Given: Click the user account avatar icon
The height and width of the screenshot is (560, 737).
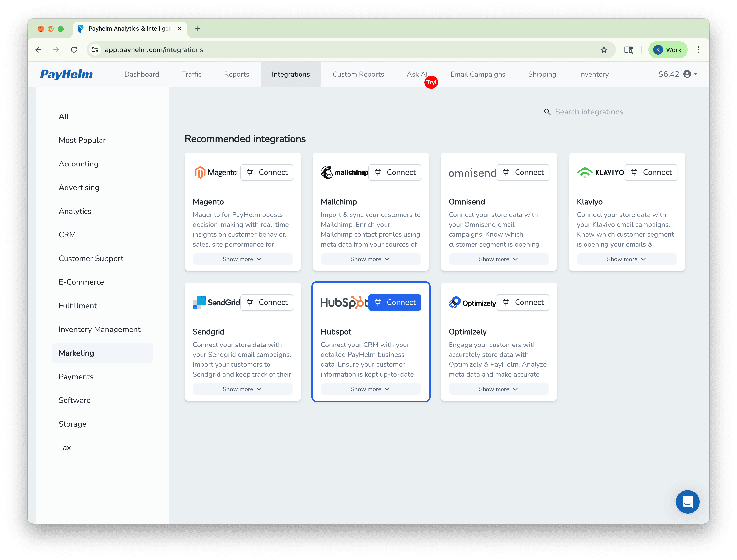Looking at the screenshot, I should [687, 74].
